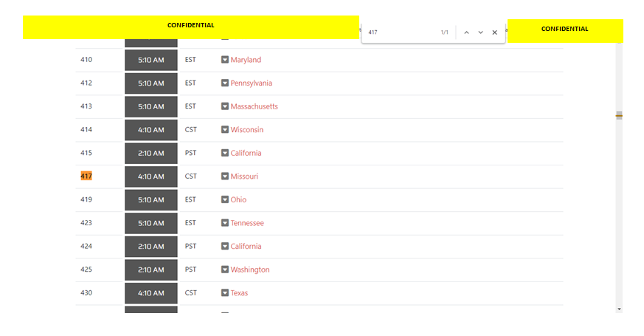Image resolution: width=644 pixels, height=336 pixels.
Task: Expand the Ohio dropdown arrow
Action: point(225,199)
